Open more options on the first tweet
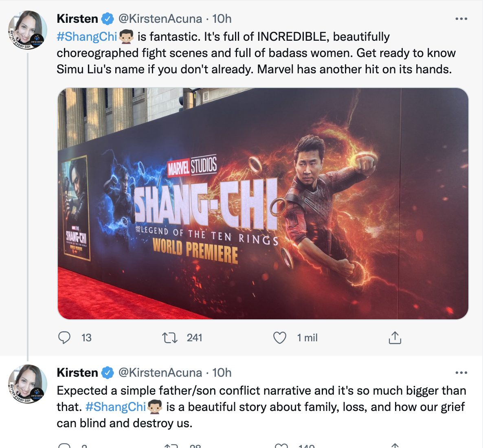The image size is (483, 448). tap(461, 19)
